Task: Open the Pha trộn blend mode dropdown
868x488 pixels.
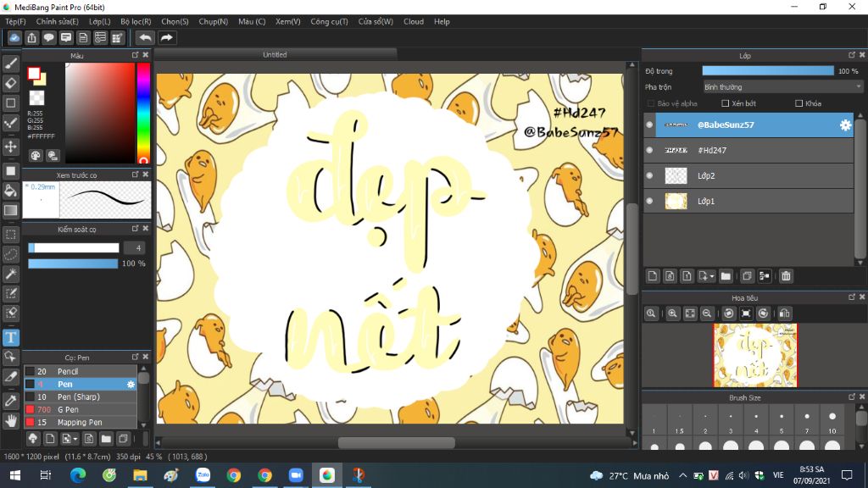Action: coord(782,87)
